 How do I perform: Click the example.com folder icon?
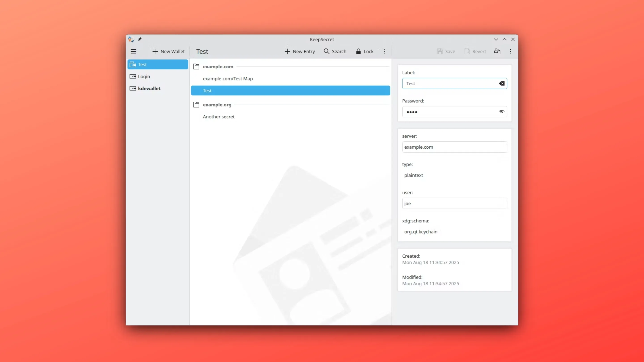point(196,67)
